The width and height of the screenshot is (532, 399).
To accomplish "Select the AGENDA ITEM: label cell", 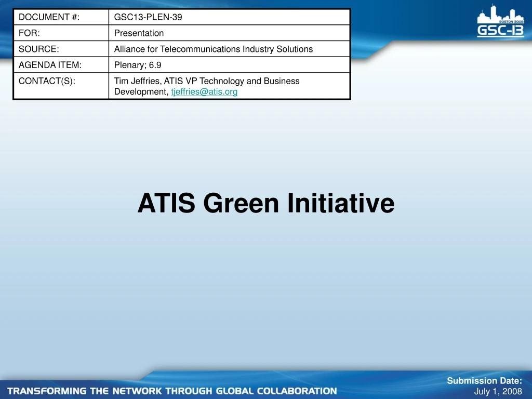I will click(61, 65).
